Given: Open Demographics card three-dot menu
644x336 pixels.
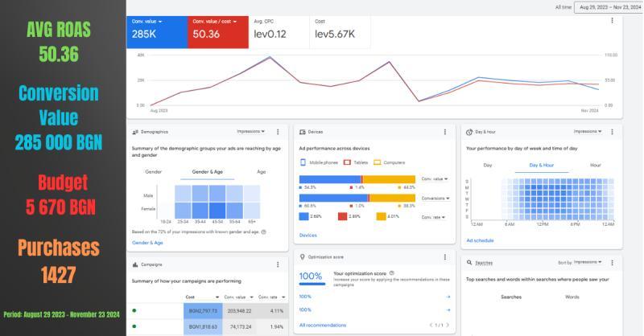Looking at the screenshot, I should (x=278, y=132).
